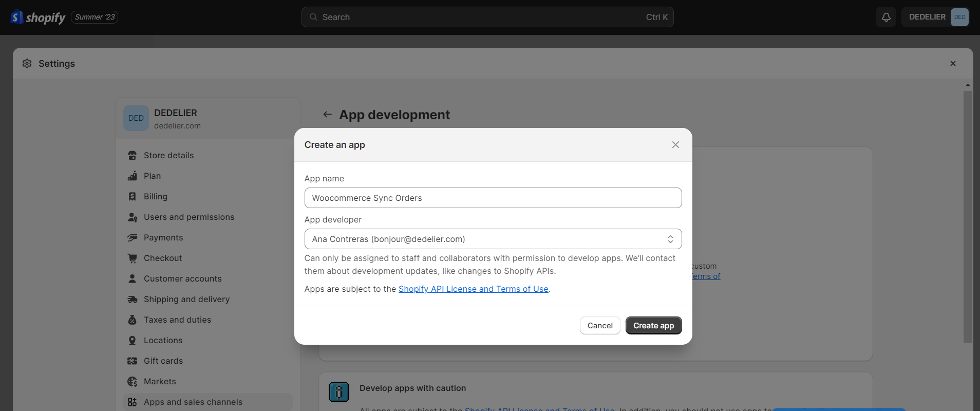Click the Shipping and delivery truck icon

(132, 299)
